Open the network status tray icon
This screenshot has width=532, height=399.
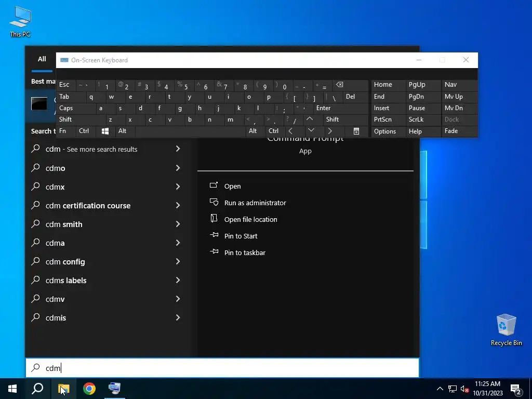tap(453, 389)
